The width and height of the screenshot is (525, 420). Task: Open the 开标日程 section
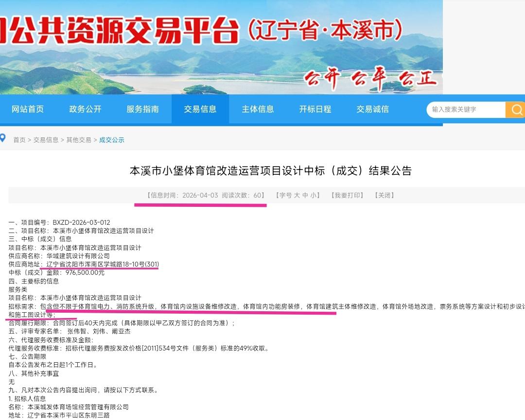point(315,109)
